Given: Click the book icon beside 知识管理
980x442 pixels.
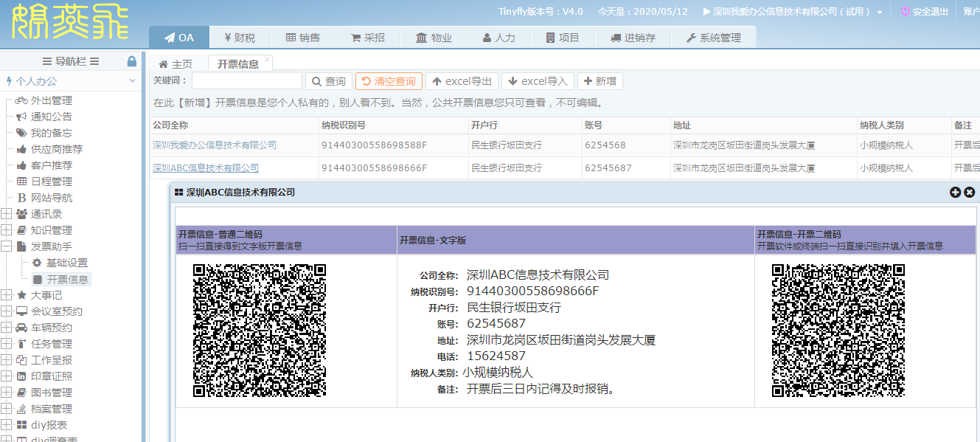Looking at the screenshot, I should coord(21,230).
